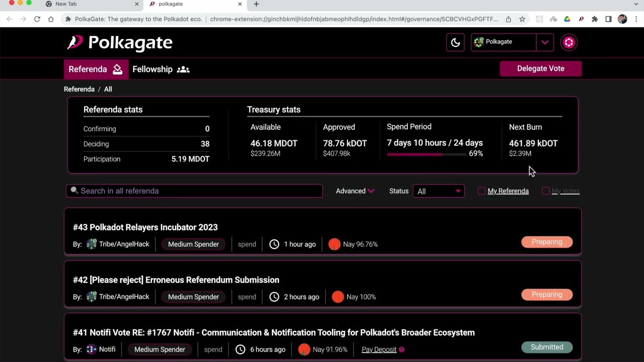Switch to the Fellowship tab
Viewport: 644px width, 362px height.
(161, 69)
